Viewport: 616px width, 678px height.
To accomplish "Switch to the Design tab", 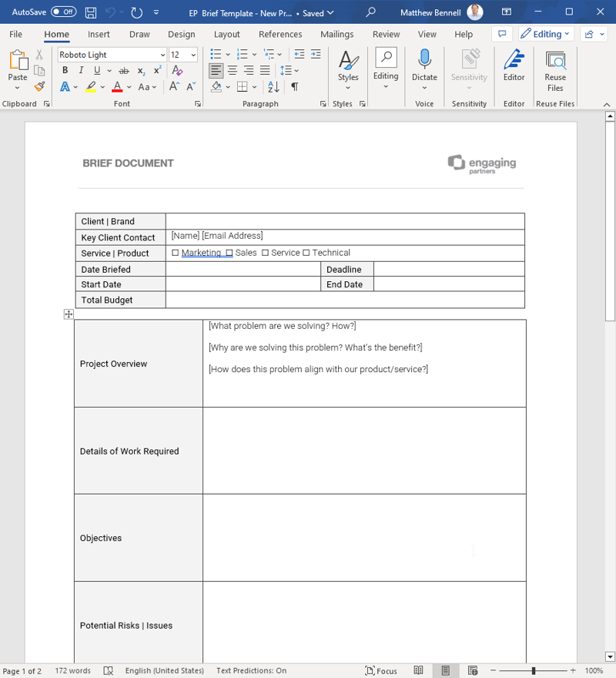I will pyautogui.click(x=182, y=34).
